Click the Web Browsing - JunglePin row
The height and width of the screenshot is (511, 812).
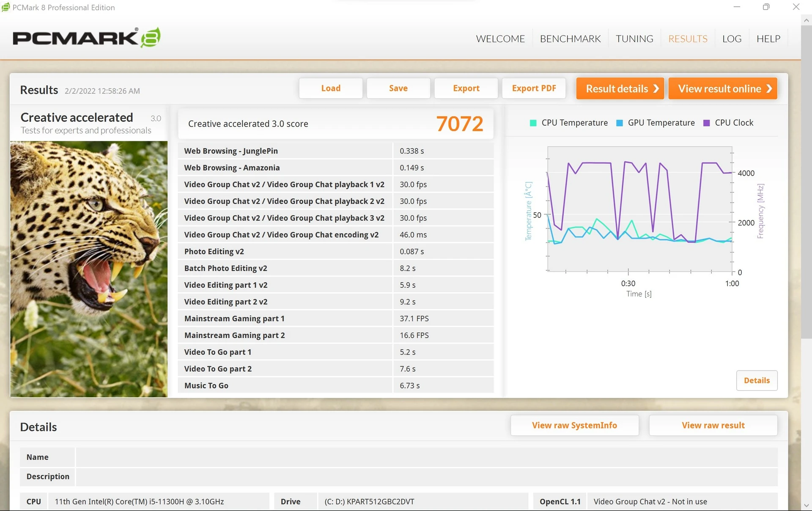(336, 151)
